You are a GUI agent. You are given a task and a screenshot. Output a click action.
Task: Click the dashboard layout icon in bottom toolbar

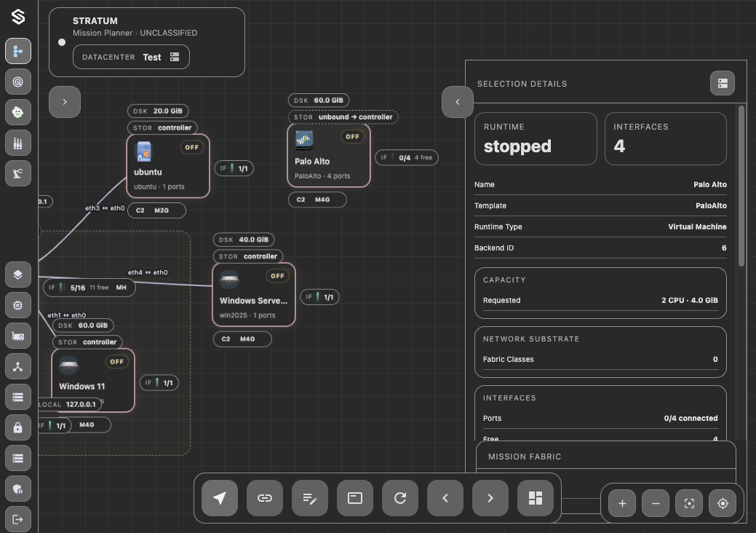(536, 498)
